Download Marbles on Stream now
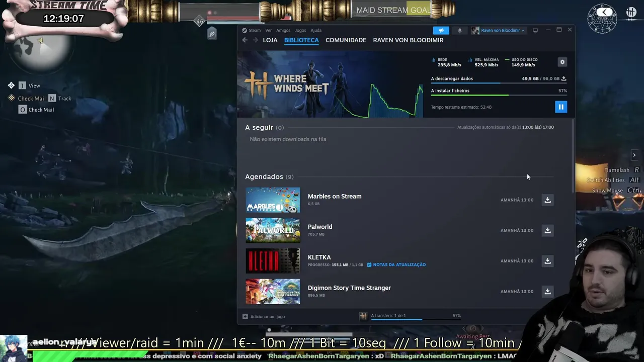This screenshot has width=644, height=362. tap(547, 200)
